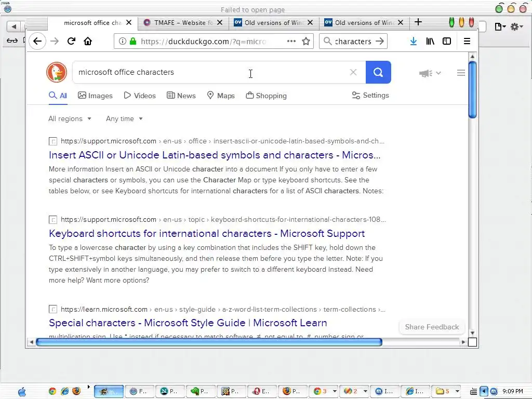532x399 pixels.
Task: Reload the DuckDuckGo page
Action: pyautogui.click(x=71, y=42)
